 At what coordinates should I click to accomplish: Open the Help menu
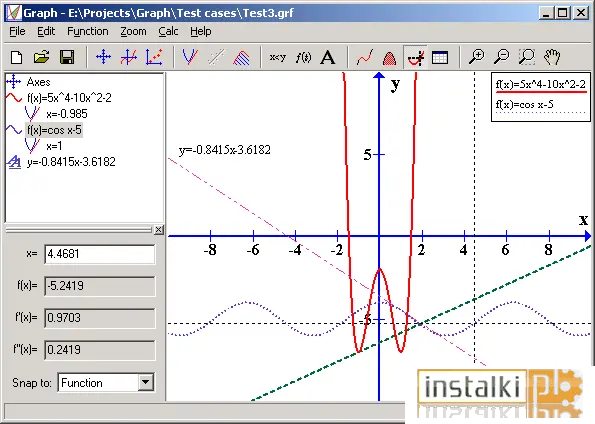click(201, 32)
